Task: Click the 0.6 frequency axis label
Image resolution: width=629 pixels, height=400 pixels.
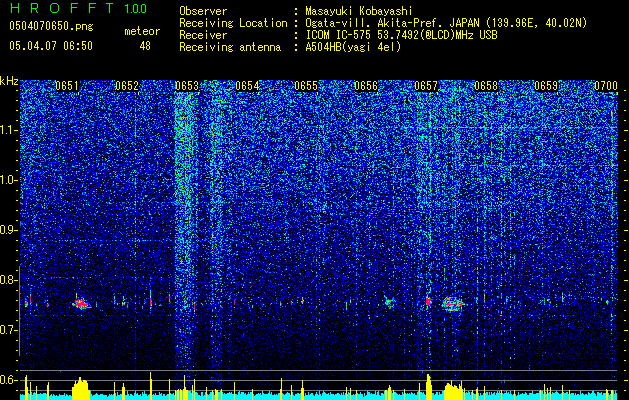Action: click(x=9, y=380)
